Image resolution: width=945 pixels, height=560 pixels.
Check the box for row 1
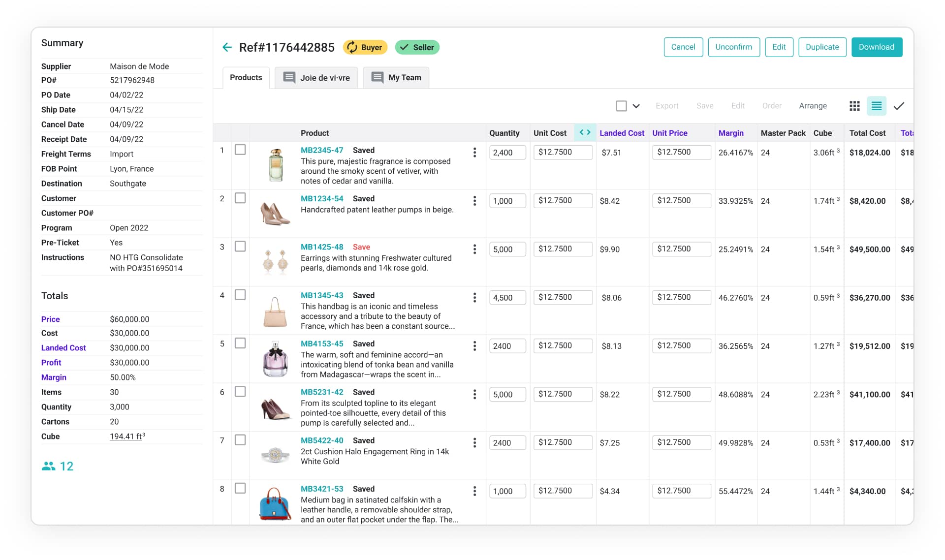[x=240, y=150]
